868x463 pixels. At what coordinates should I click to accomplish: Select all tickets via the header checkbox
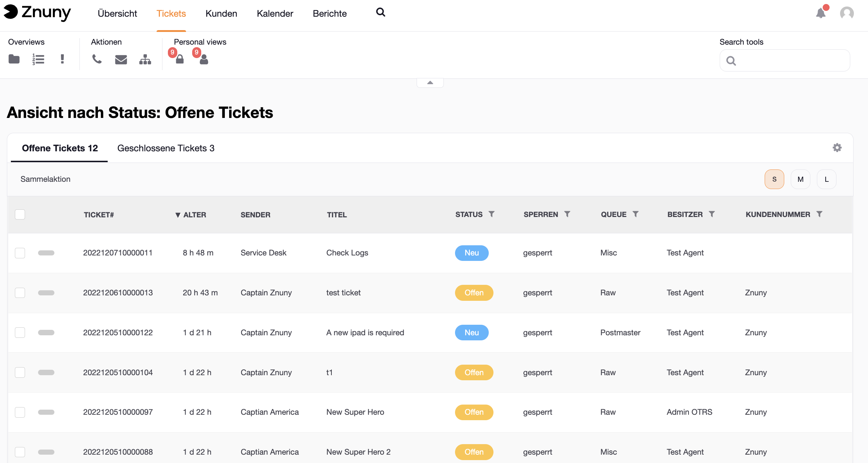tap(20, 214)
